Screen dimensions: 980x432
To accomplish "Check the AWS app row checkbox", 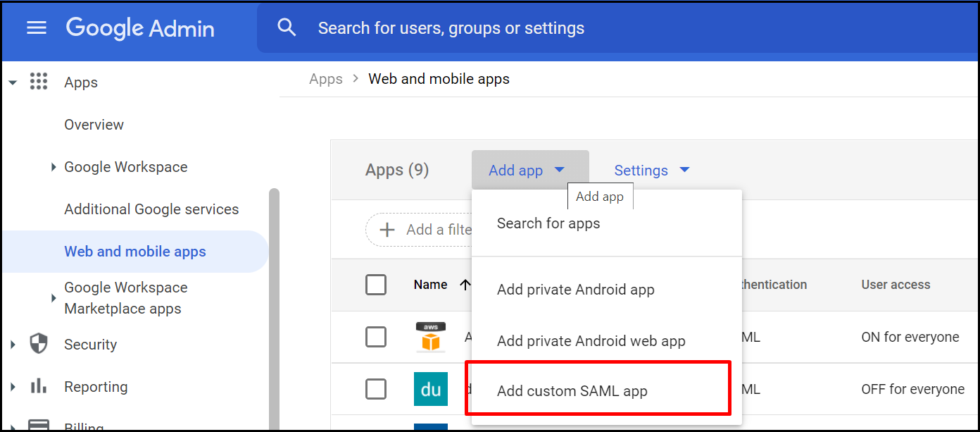I will 376,337.
